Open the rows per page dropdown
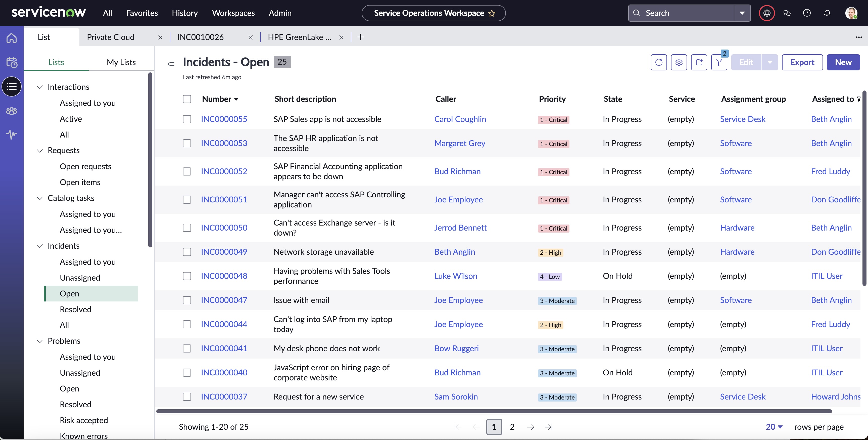The width and height of the screenshot is (868, 440). [774, 427]
